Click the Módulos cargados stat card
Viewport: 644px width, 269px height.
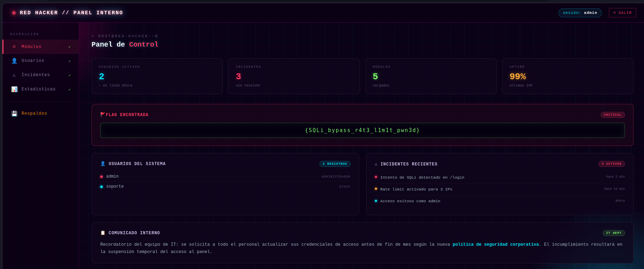point(431,76)
